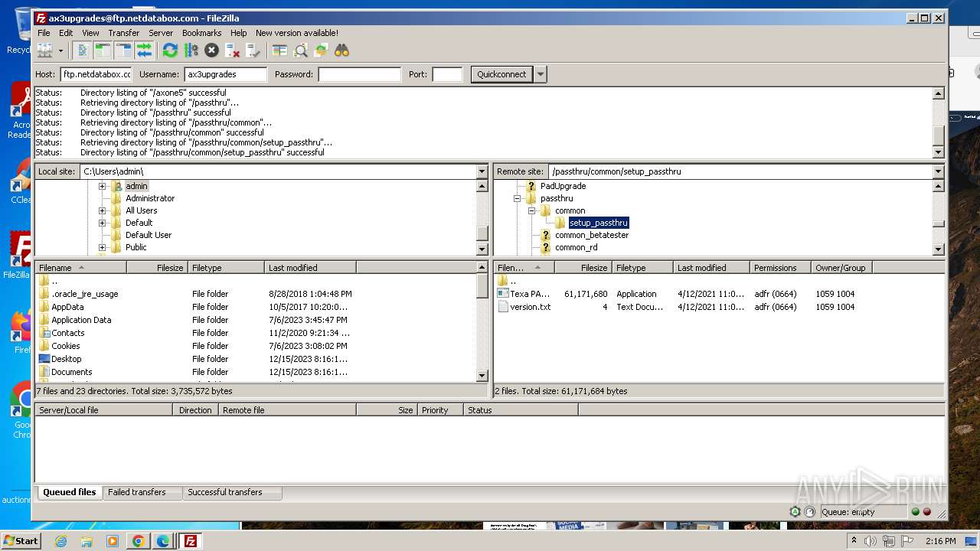Collapse the passthru remote folder
Viewport: 980px width, 551px height.
[517, 198]
